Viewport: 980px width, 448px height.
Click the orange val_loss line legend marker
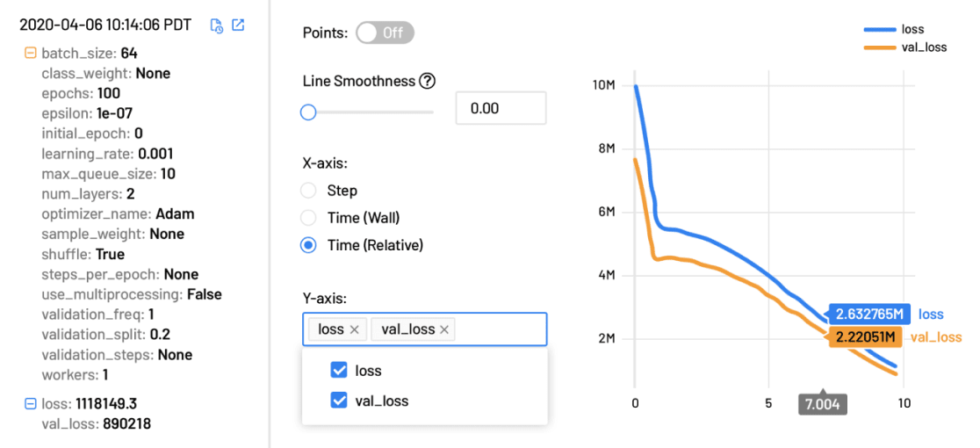tap(881, 47)
